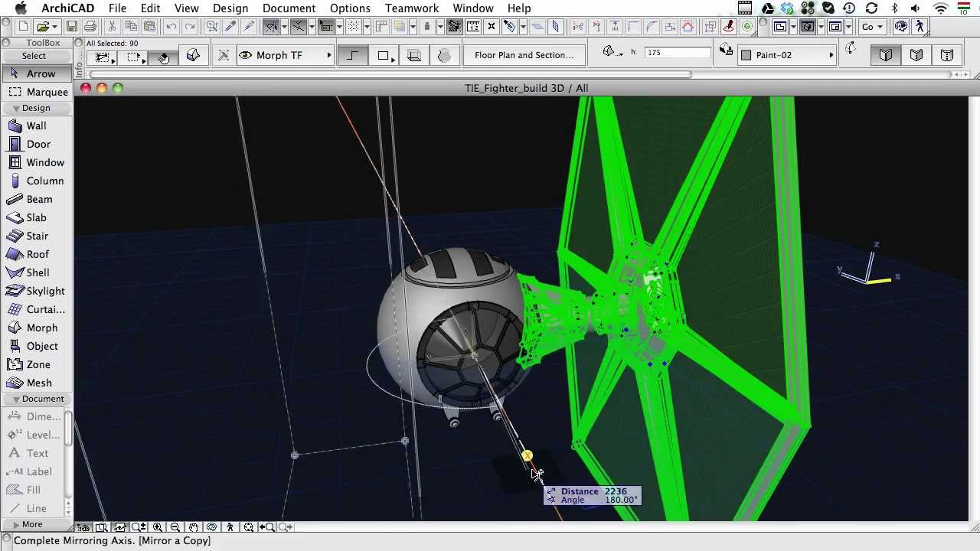Image resolution: width=980 pixels, height=551 pixels.
Task: Select the Object tool
Action: (x=36, y=346)
